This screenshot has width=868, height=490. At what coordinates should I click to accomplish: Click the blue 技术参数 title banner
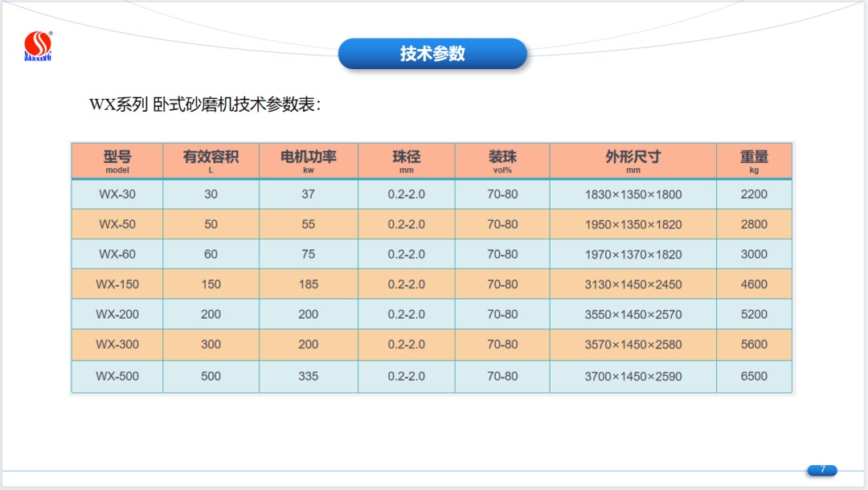[x=432, y=54]
